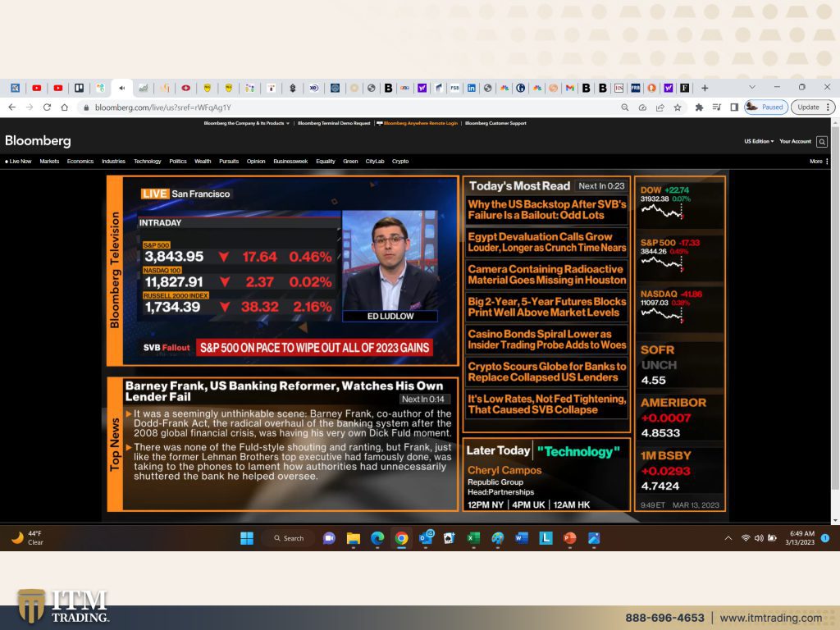Open the Solitaire cards app in taskbar
Viewport: 840px width, 630px height.
point(449,538)
